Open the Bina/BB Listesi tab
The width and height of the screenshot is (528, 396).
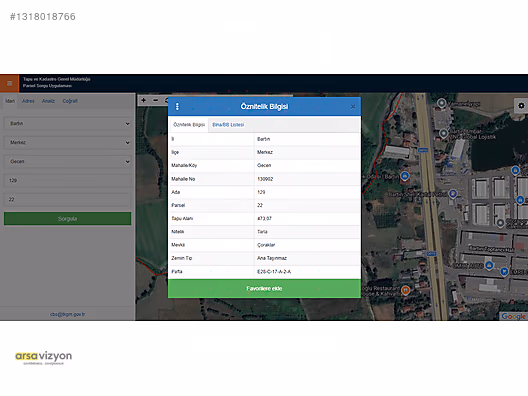pos(228,125)
